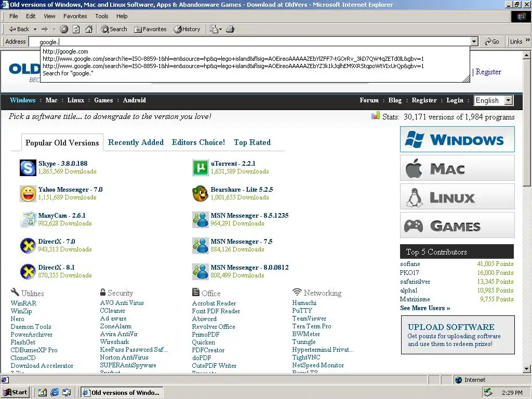Click the Linux platform banner
This screenshot has height=399, width=532.
click(457, 196)
